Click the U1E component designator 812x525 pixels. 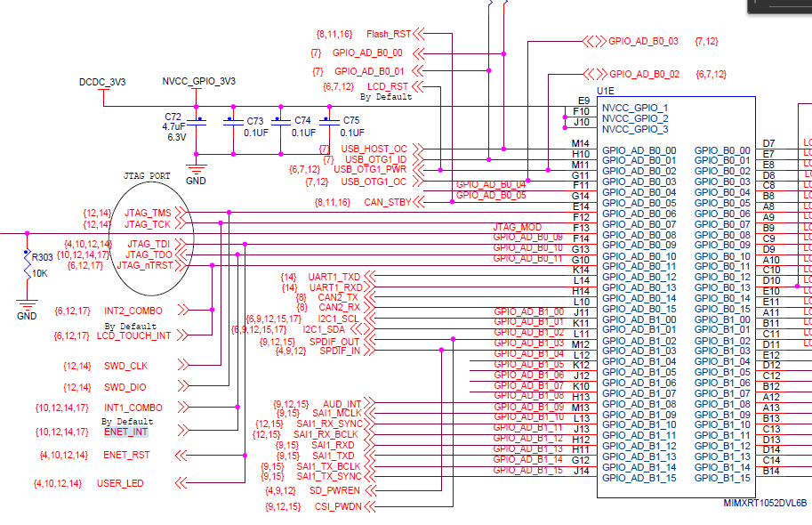606,92
